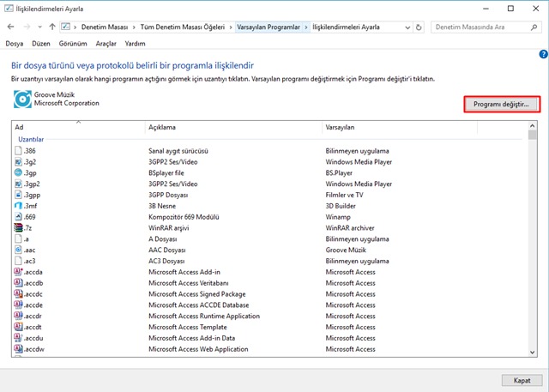Viewport: 549px width, 392px height.
Task: Select the '3B Nesne' description
Action: (162, 206)
